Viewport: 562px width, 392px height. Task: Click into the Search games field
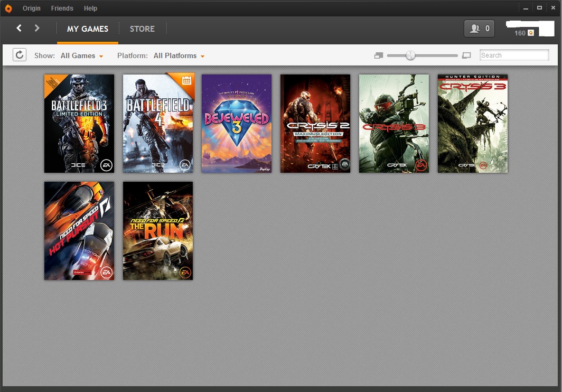coord(514,55)
